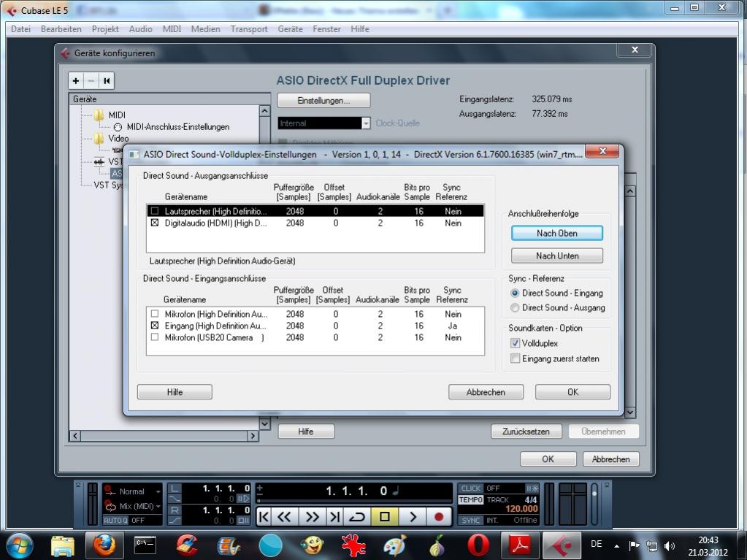Toggle the punch-in icon below L
Image resolution: width=747 pixels, height=560 pixels.
[x=175, y=499]
